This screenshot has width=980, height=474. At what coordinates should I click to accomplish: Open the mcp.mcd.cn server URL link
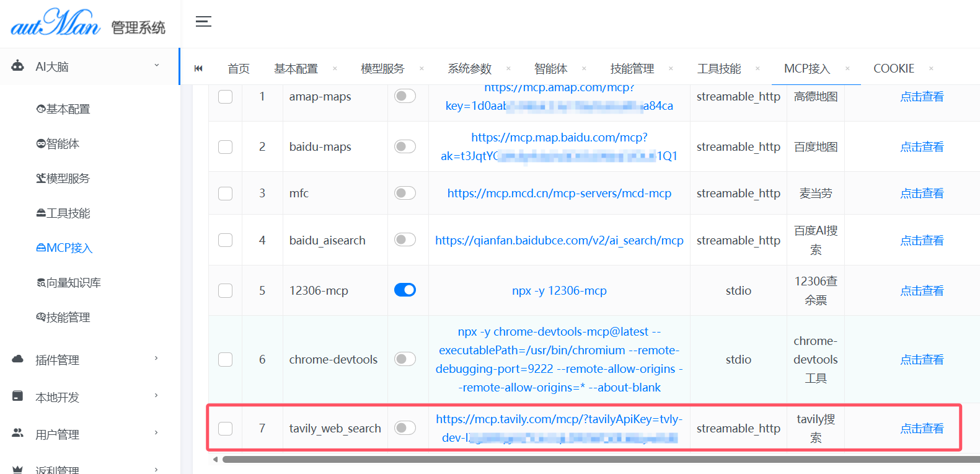pos(559,194)
